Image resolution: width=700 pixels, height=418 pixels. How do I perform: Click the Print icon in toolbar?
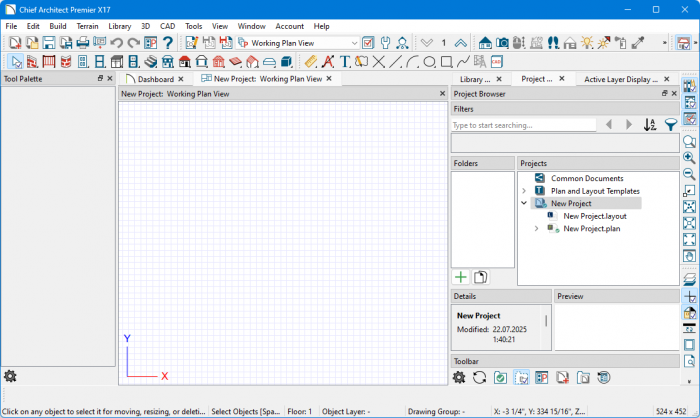(83, 43)
